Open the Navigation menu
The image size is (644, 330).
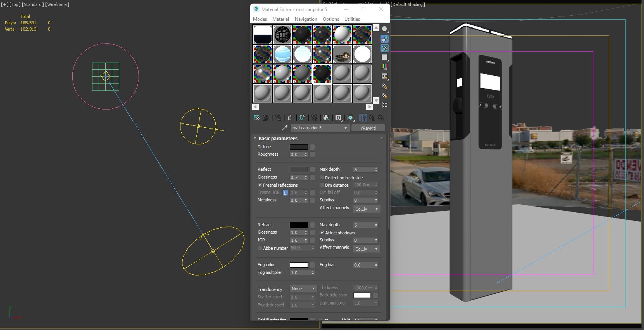306,19
